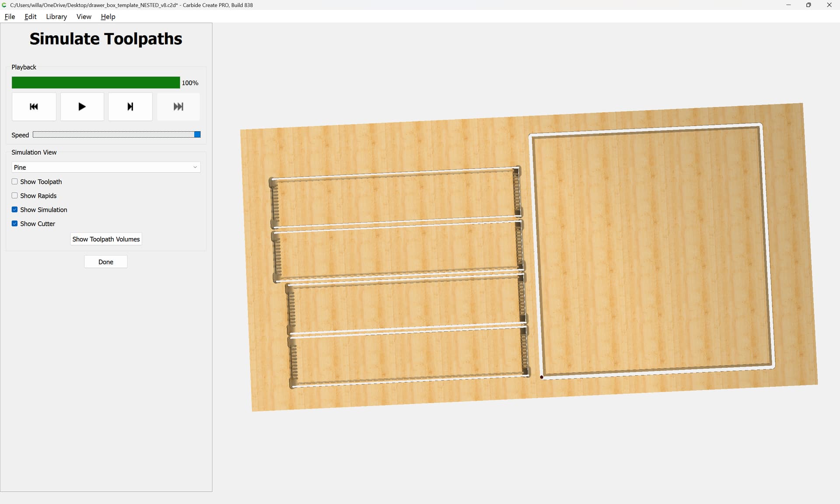This screenshot has height=504, width=840.
Task: Click the green playback progress bar
Action: (x=95, y=83)
